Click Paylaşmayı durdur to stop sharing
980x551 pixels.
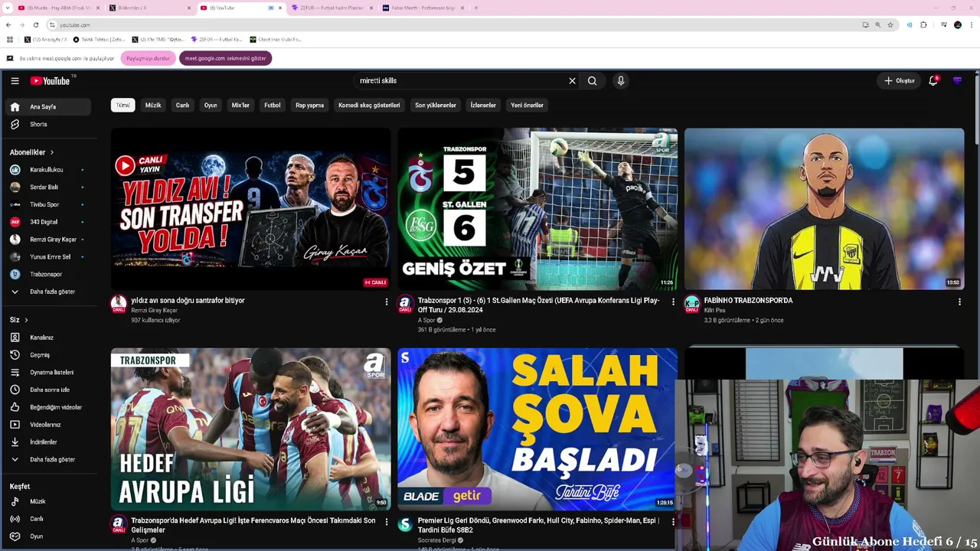pos(148,58)
